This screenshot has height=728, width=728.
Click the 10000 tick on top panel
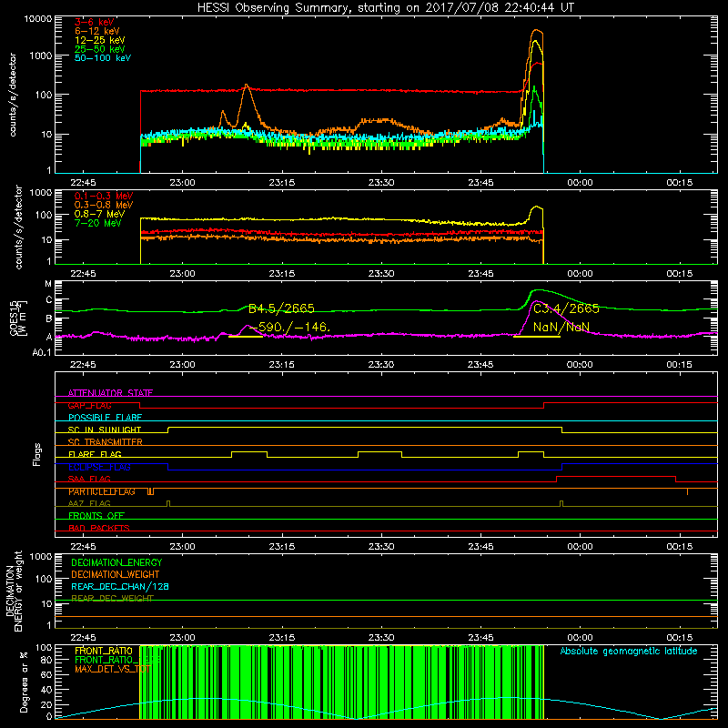pyautogui.click(x=38, y=19)
